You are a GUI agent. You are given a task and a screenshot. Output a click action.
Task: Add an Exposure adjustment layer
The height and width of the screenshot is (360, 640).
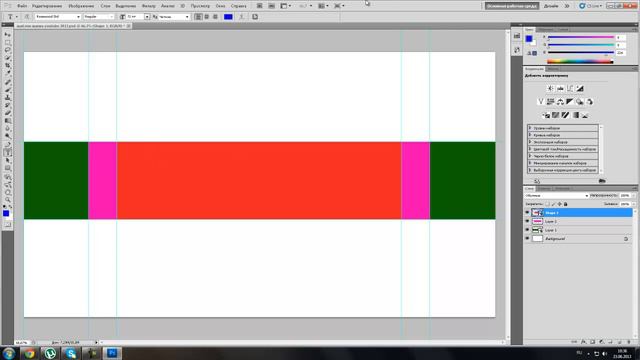coord(580,88)
